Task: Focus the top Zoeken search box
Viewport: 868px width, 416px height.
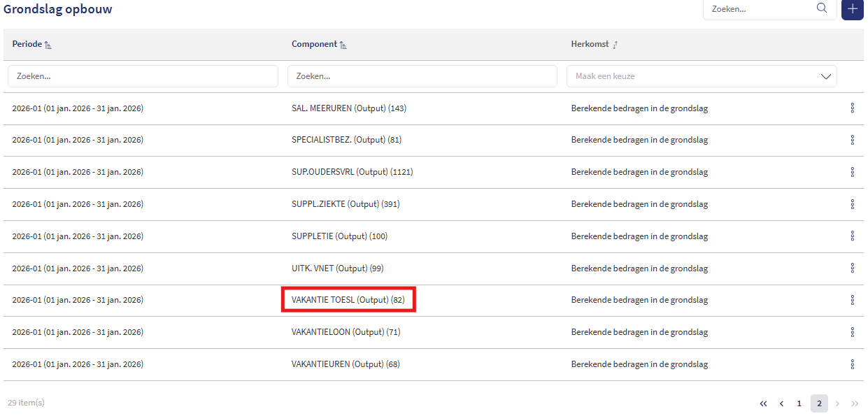Action: click(761, 9)
